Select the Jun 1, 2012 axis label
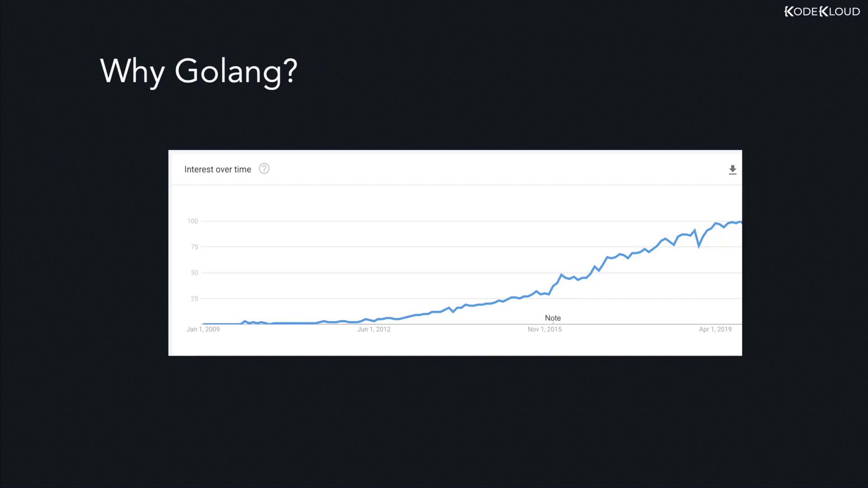The height and width of the screenshot is (488, 868). (373, 329)
